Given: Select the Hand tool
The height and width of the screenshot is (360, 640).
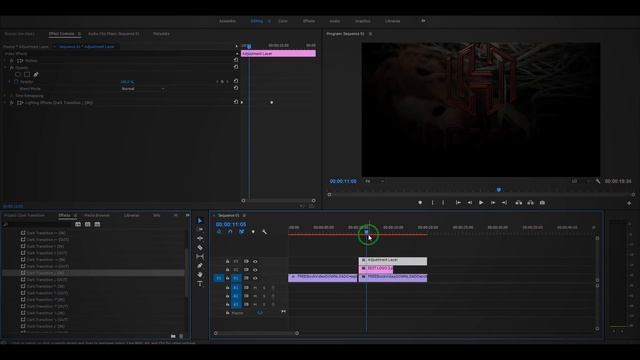Looking at the screenshot, I should tap(200, 274).
